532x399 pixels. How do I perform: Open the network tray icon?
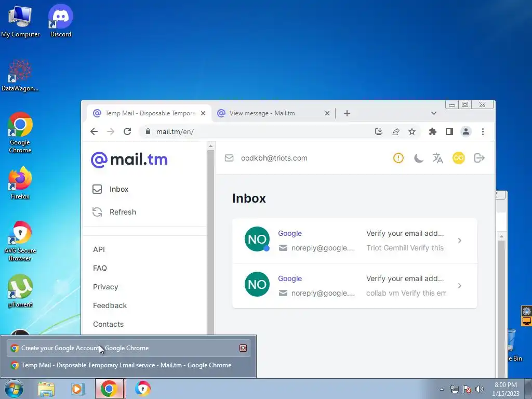point(454,389)
